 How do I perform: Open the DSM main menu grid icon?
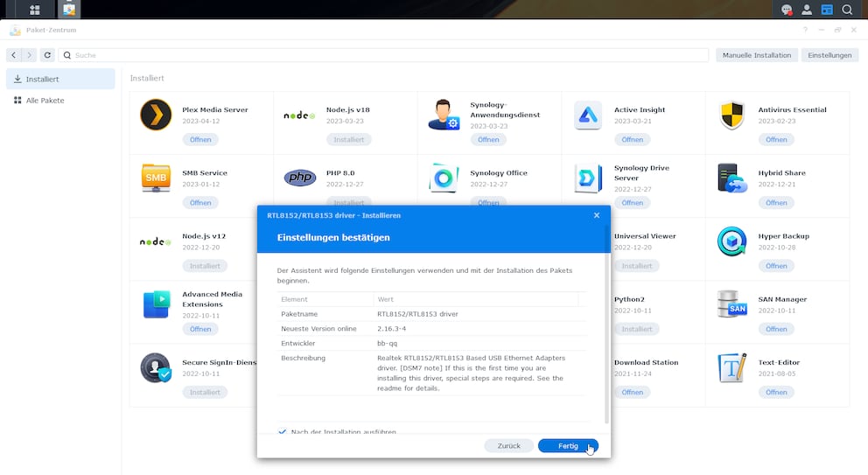point(34,10)
